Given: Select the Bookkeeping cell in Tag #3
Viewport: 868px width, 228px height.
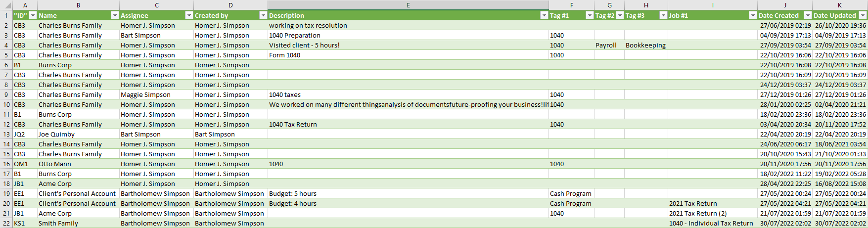Looking at the screenshot, I should pos(645,45).
